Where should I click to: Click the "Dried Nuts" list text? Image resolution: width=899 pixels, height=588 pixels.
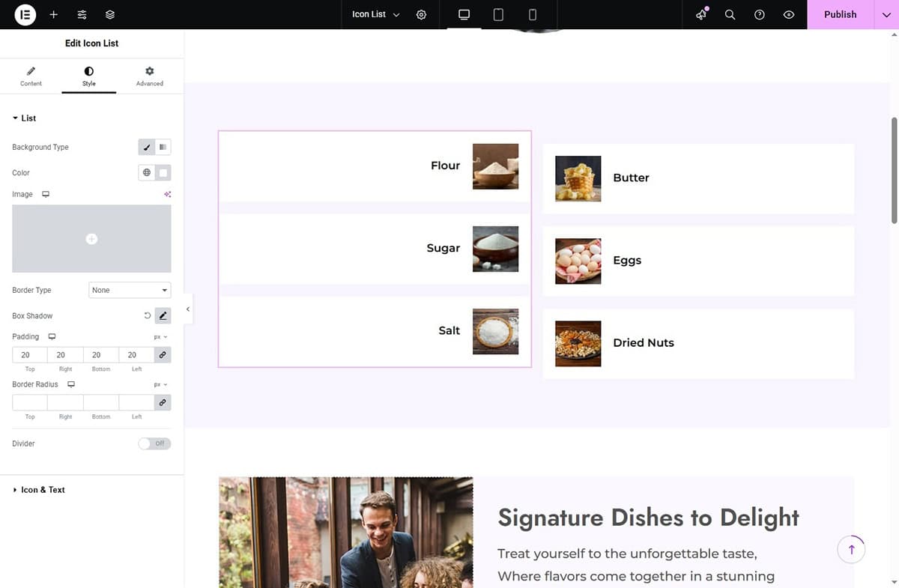pos(644,342)
